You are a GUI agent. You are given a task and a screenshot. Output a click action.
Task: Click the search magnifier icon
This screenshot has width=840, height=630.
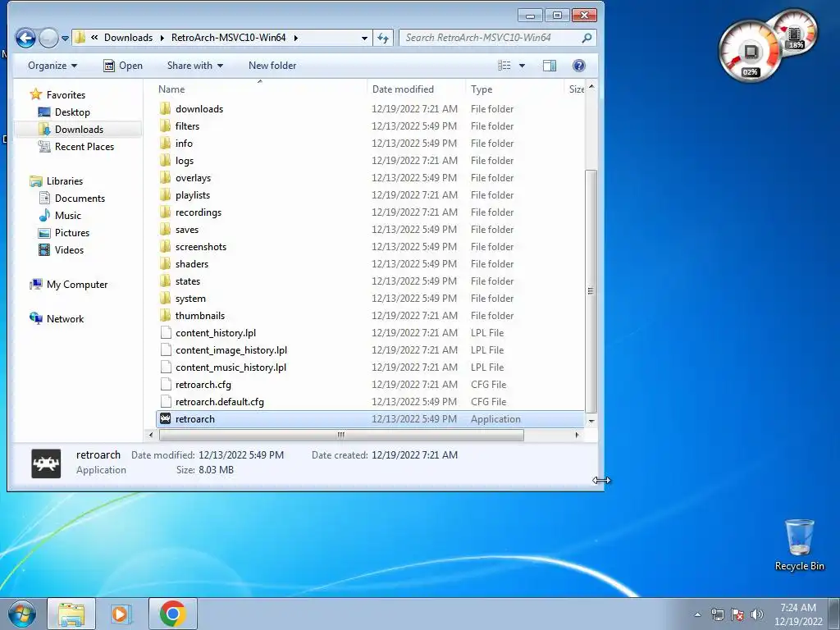pyautogui.click(x=587, y=38)
